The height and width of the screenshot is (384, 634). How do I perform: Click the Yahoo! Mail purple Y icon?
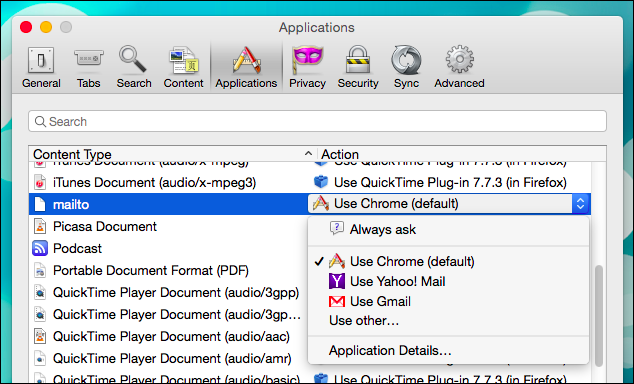click(337, 281)
